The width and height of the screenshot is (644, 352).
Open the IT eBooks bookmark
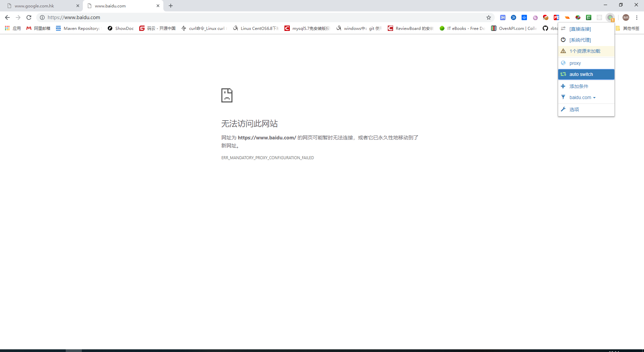pos(462,28)
